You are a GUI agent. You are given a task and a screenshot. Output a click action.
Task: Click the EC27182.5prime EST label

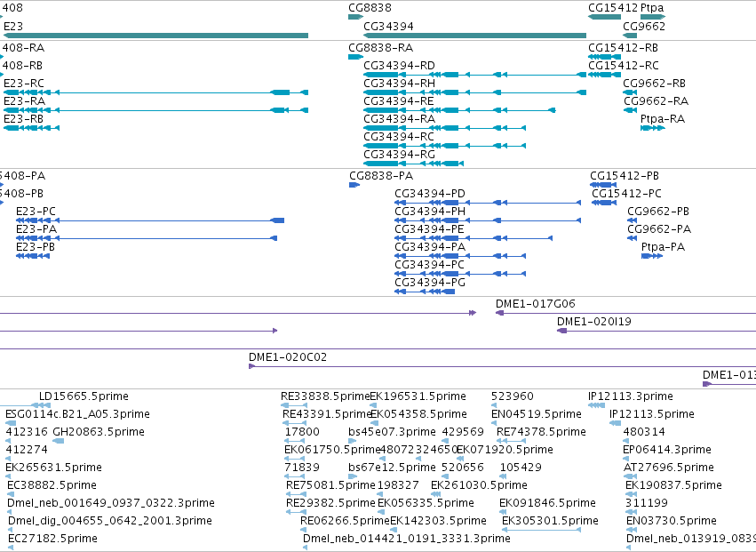click(52, 539)
